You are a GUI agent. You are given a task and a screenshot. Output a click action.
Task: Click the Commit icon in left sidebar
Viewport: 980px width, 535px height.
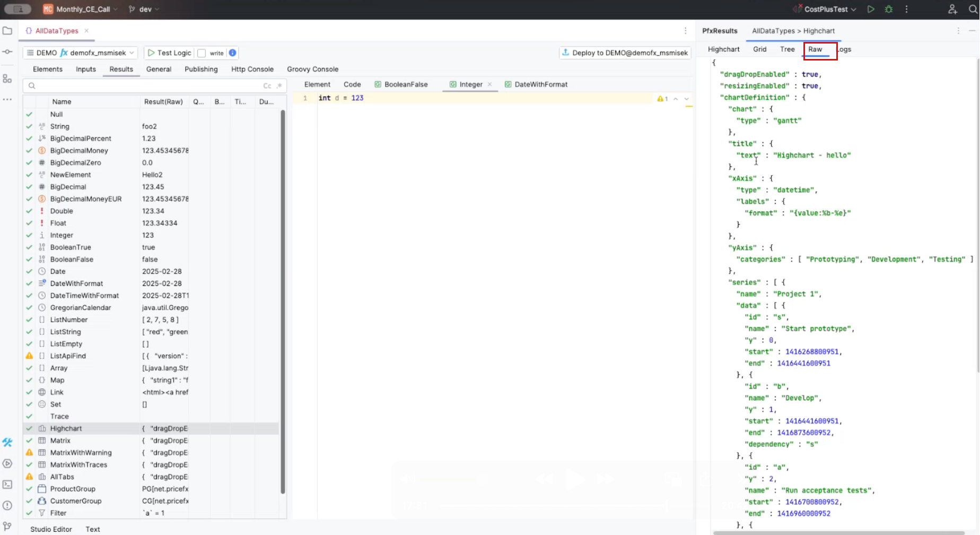coord(7,51)
